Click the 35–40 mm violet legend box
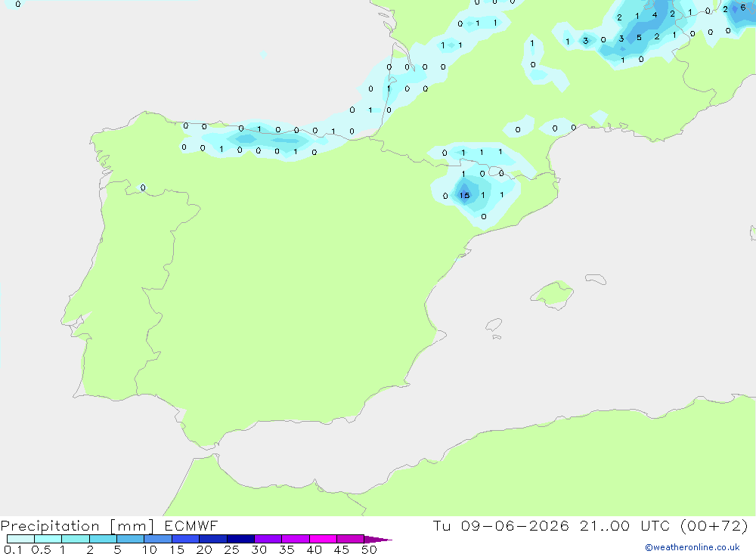 [x=295, y=539]
